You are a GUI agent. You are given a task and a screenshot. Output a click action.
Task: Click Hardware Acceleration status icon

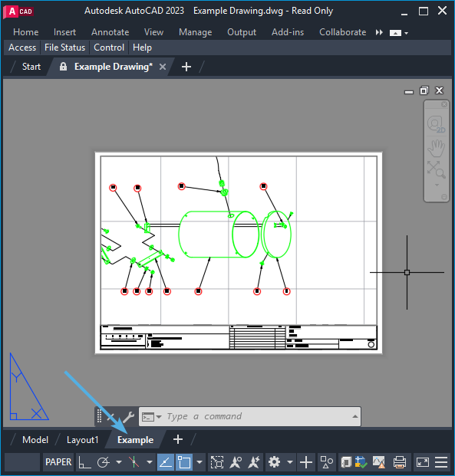coord(346,462)
